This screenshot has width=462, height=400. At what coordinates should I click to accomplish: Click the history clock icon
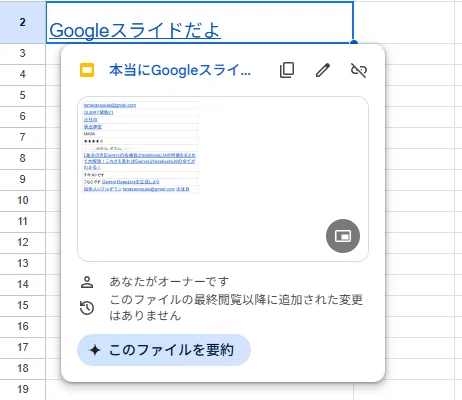point(87,308)
